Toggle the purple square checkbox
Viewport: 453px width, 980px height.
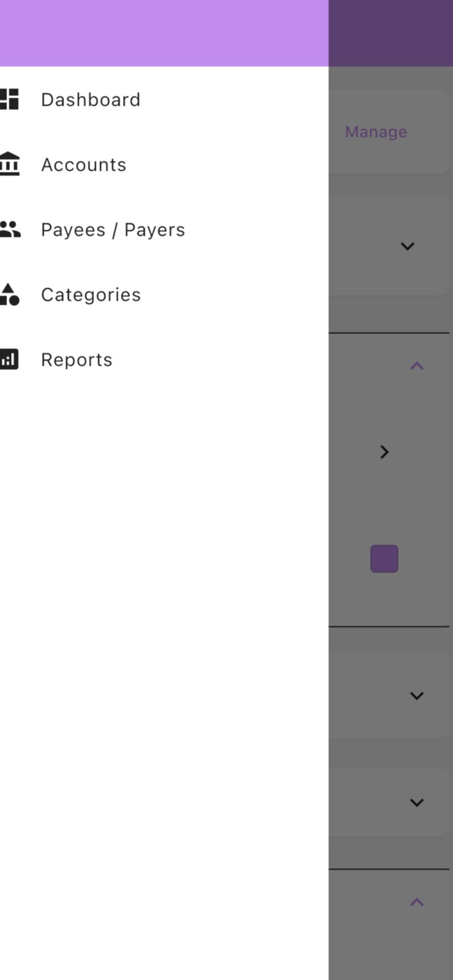[384, 559]
